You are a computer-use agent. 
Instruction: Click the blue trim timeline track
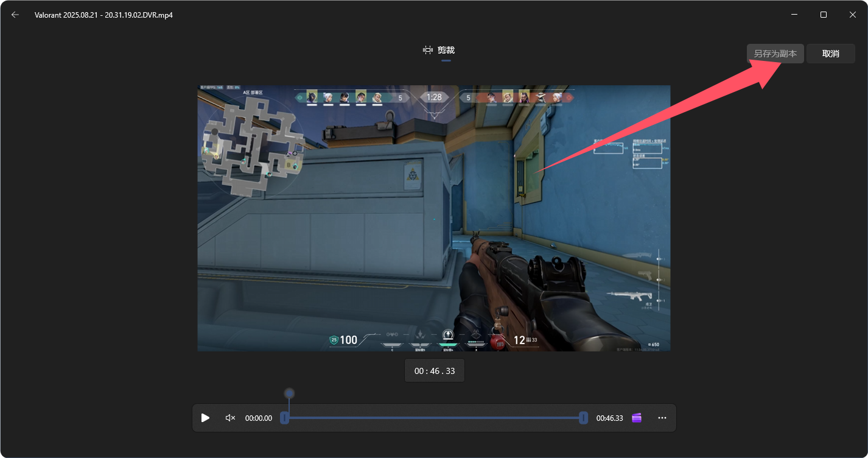pos(433,418)
